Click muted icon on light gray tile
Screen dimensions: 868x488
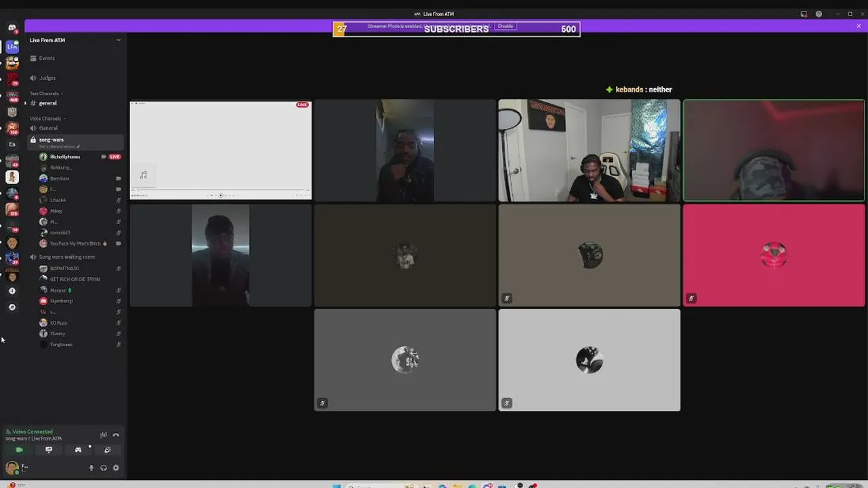507,403
